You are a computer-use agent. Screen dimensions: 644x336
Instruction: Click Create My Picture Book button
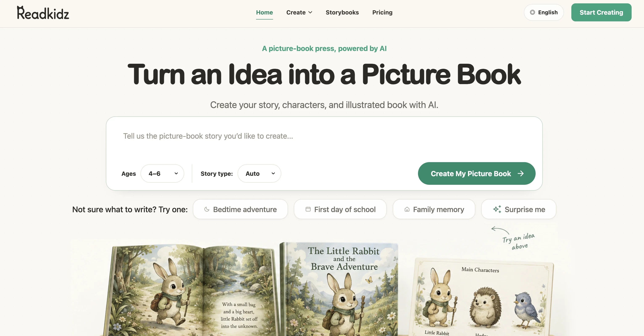pyautogui.click(x=477, y=173)
